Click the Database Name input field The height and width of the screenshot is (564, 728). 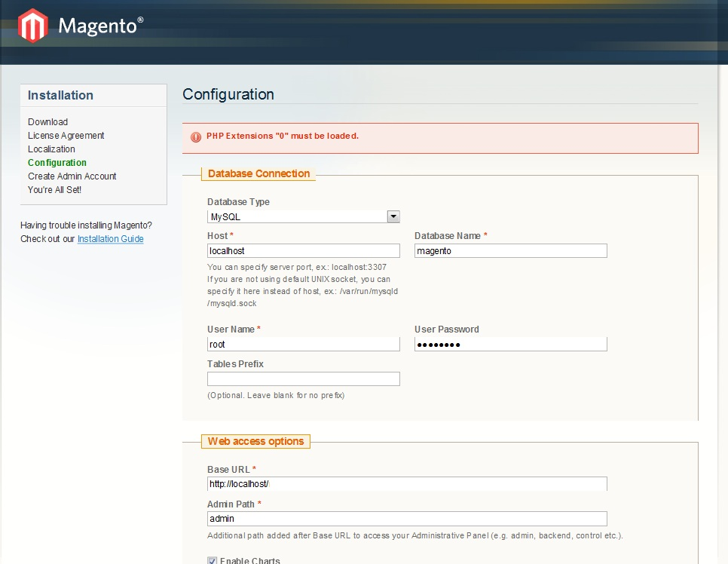coord(511,251)
